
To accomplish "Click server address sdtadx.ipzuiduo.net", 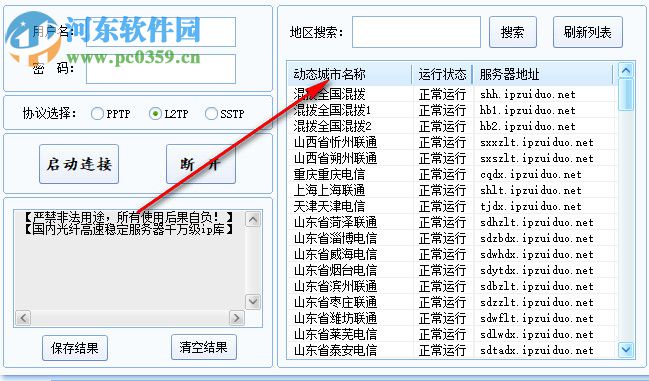I will tap(537, 350).
